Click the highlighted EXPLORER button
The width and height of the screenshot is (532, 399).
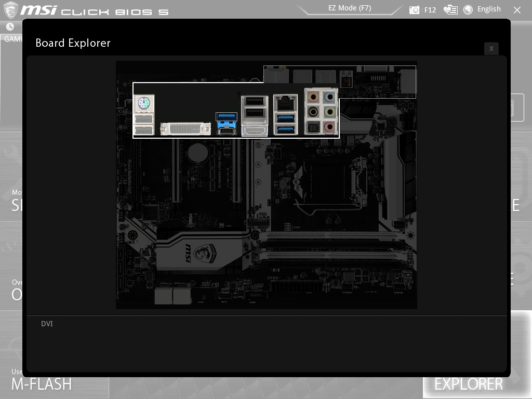(469, 384)
